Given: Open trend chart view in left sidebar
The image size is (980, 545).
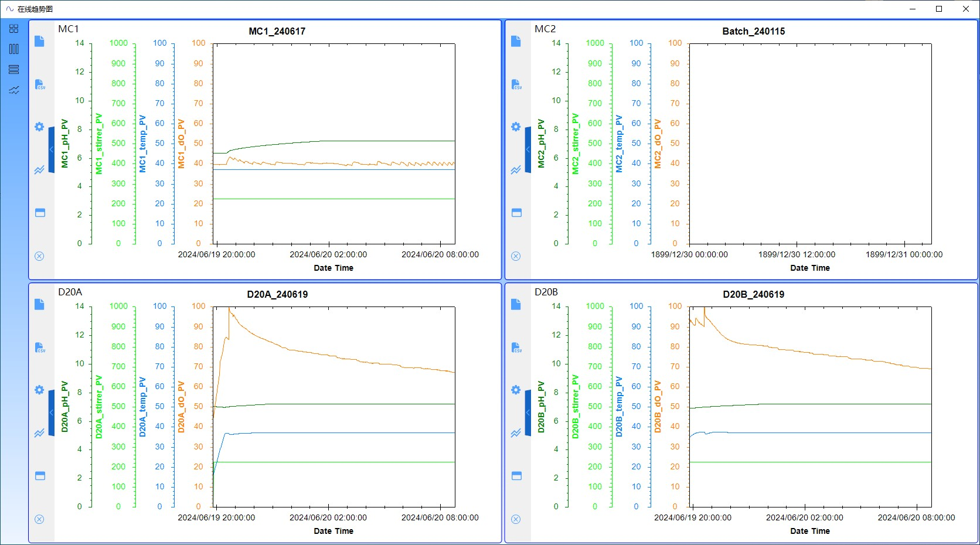Looking at the screenshot, I should pyautogui.click(x=14, y=90).
